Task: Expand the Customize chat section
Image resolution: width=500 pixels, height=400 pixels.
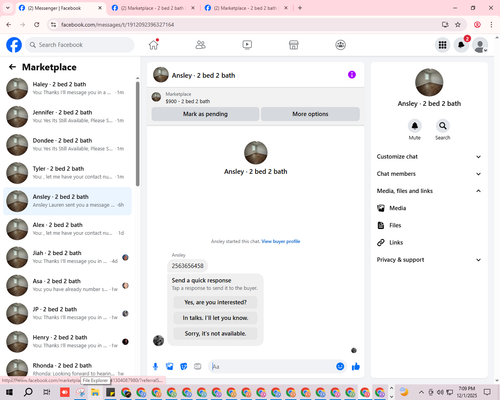Action: (x=429, y=157)
